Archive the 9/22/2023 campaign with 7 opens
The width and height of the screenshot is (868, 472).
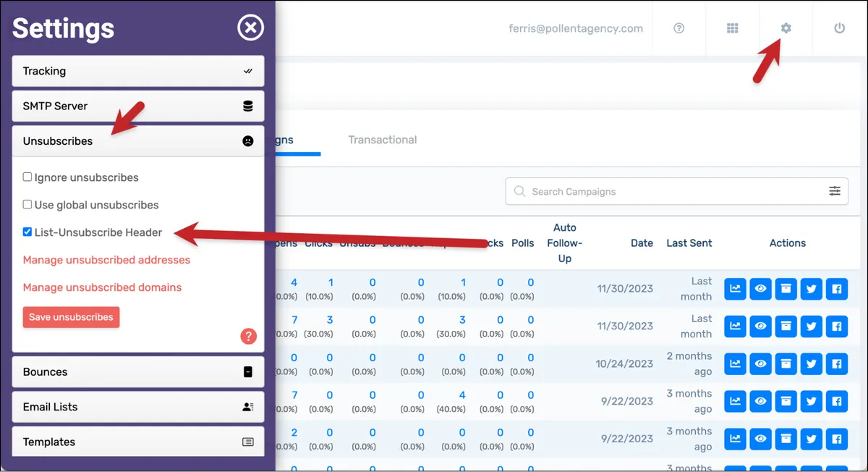pyautogui.click(x=786, y=401)
